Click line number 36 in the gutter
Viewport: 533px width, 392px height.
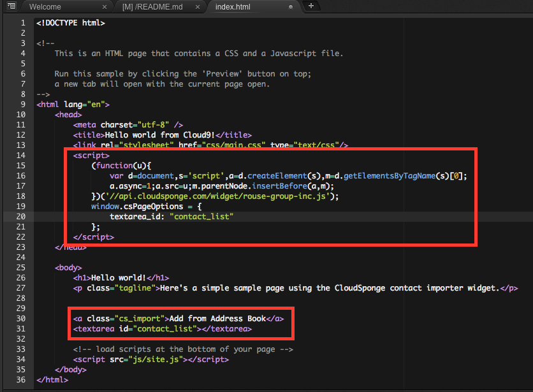pos(21,380)
